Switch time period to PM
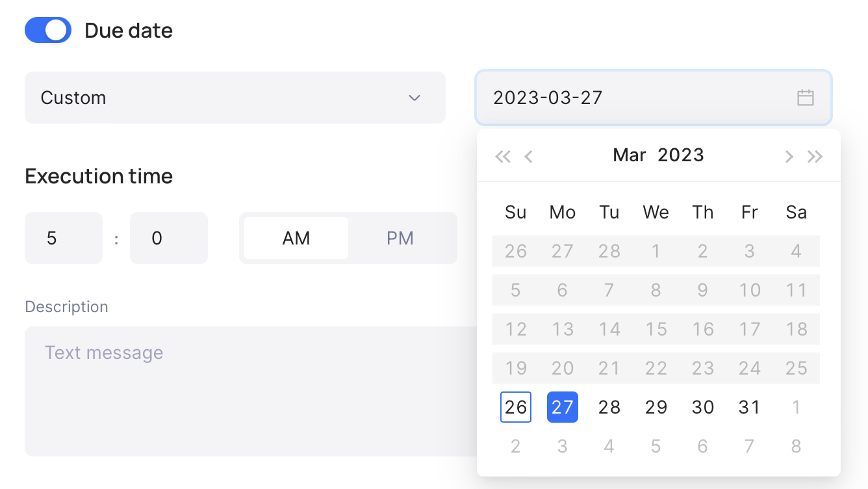 click(400, 238)
